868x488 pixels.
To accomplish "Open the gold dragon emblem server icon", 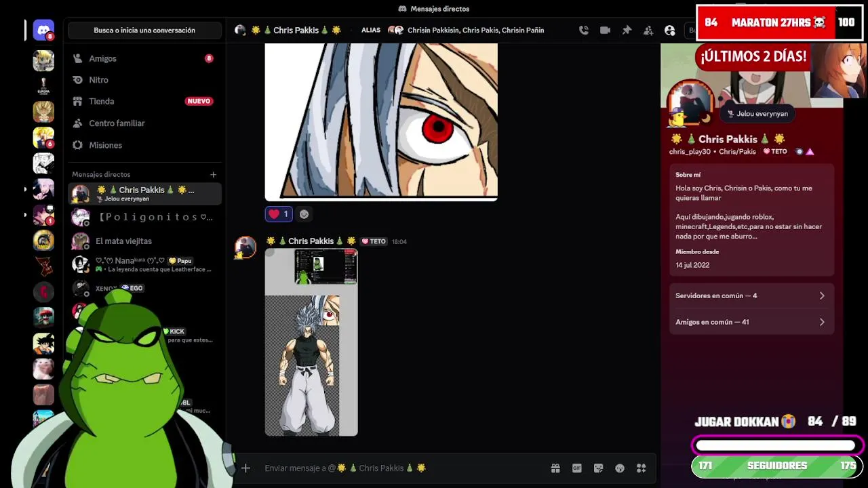I will 43,241.
